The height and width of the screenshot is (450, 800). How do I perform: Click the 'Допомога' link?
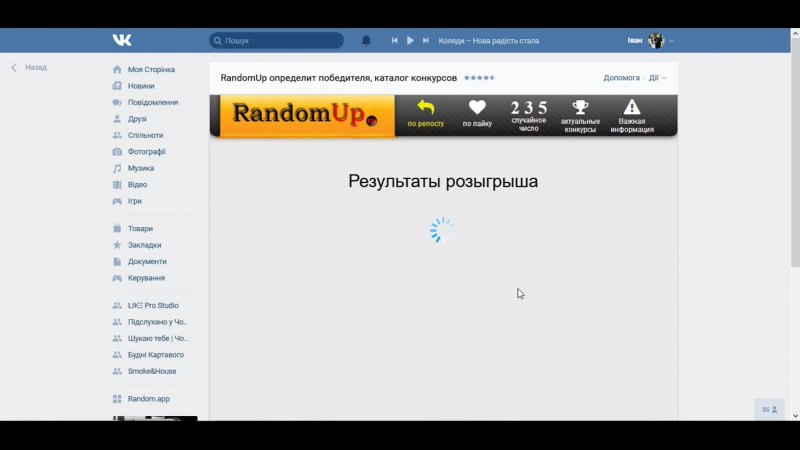pyautogui.click(x=621, y=78)
